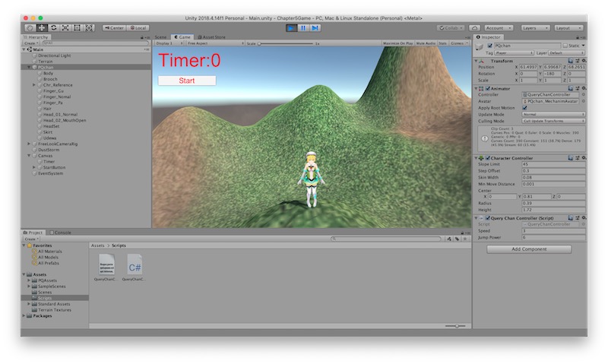Search by label in Project panel

click(458, 239)
